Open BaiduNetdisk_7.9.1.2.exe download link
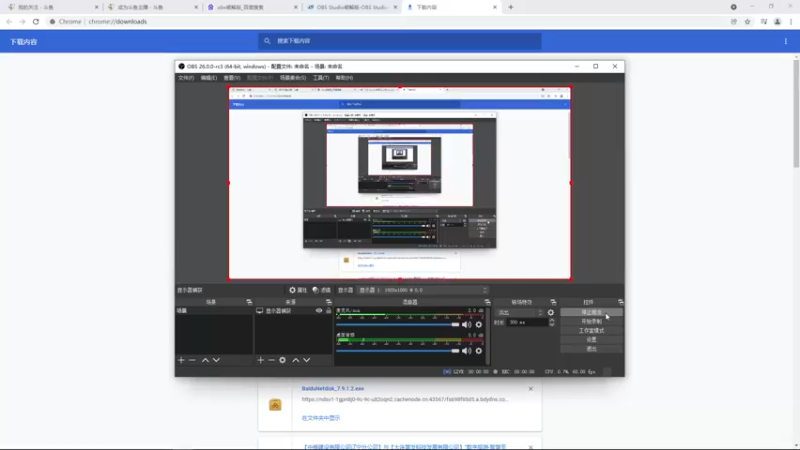The height and width of the screenshot is (450, 800). tap(333, 388)
